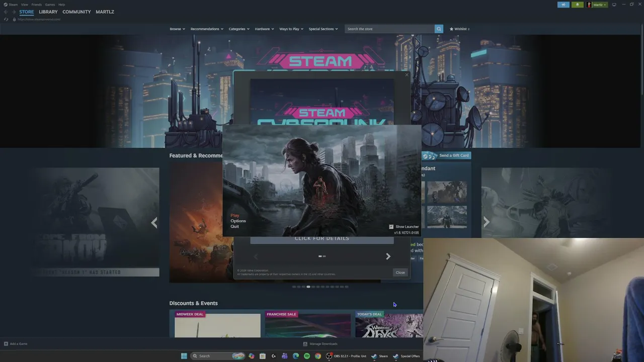Open the Steam announcements megaphone icon
Viewport: 644px width, 362px height.
click(563, 5)
